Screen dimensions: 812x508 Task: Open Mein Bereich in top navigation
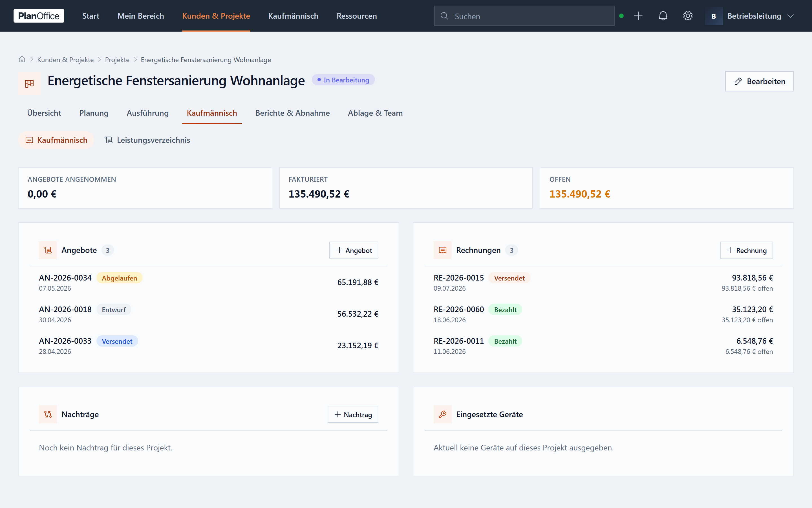(x=141, y=16)
